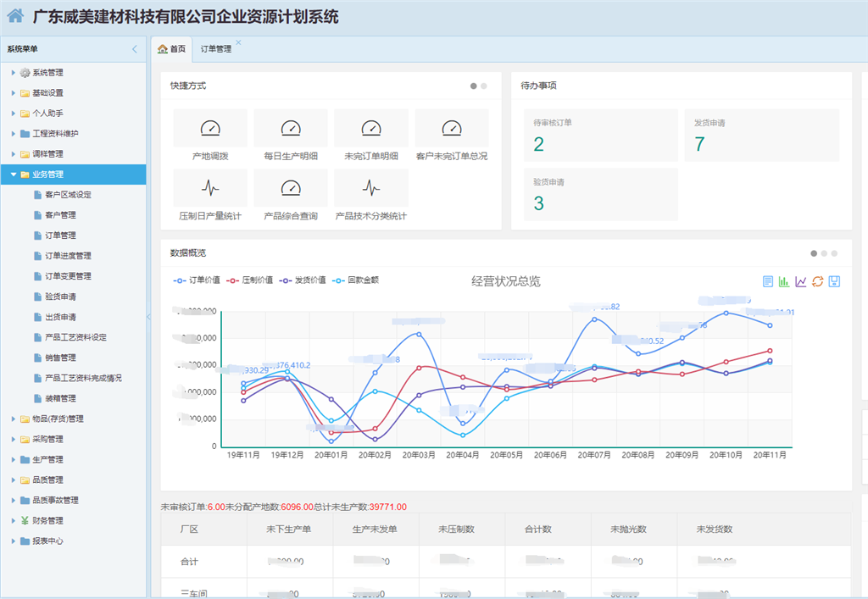Expand the 基础设置 tree node
The height and width of the screenshot is (599, 868).
[x=14, y=93]
